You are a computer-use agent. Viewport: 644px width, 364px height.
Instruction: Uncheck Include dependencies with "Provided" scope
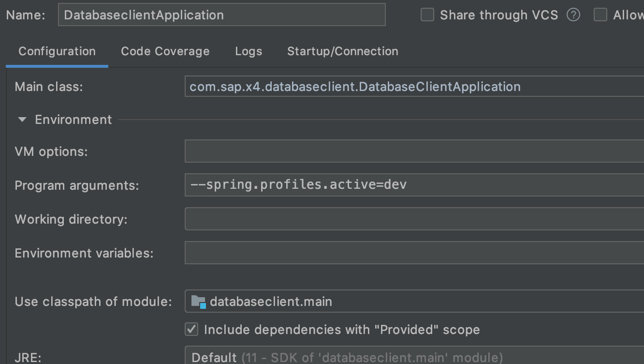point(191,329)
